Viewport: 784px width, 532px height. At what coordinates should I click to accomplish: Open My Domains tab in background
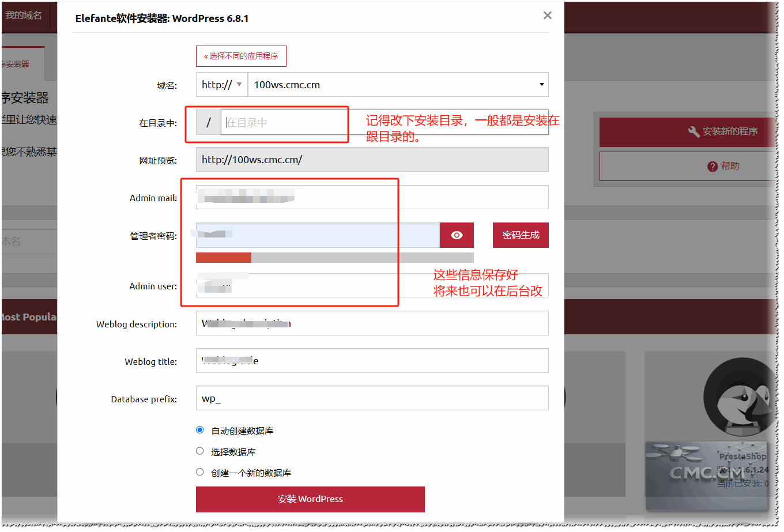pos(24,16)
